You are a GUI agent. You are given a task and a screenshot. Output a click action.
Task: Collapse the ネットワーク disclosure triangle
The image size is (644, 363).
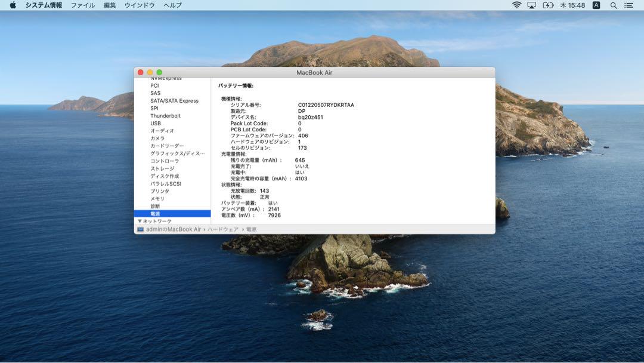(x=139, y=221)
